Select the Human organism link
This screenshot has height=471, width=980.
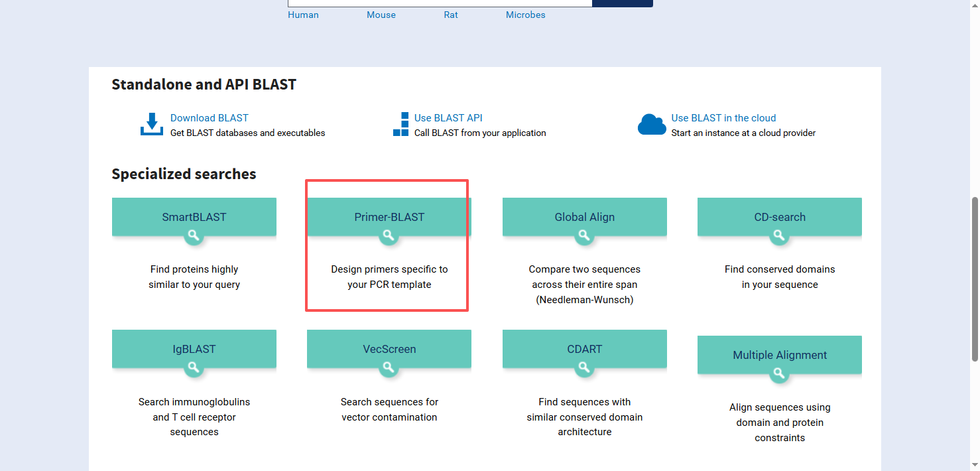[x=303, y=15]
